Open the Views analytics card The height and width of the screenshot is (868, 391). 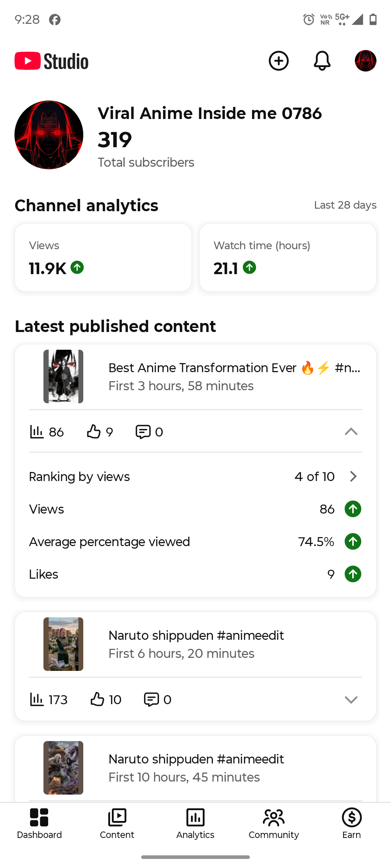[x=103, y=258]
